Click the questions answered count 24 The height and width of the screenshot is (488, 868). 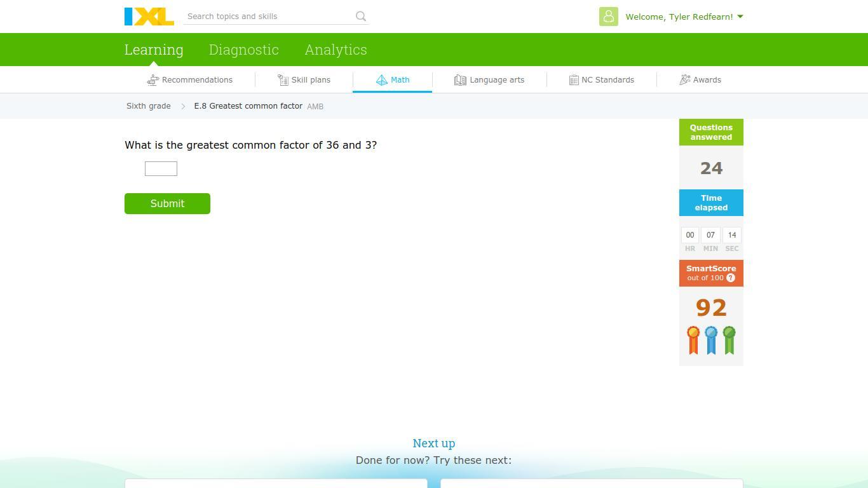(711, 168)
